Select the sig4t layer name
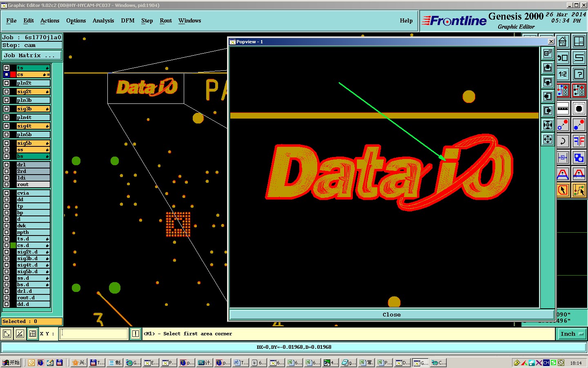Viewport: 588px width, 368px height. click(33, 126)
